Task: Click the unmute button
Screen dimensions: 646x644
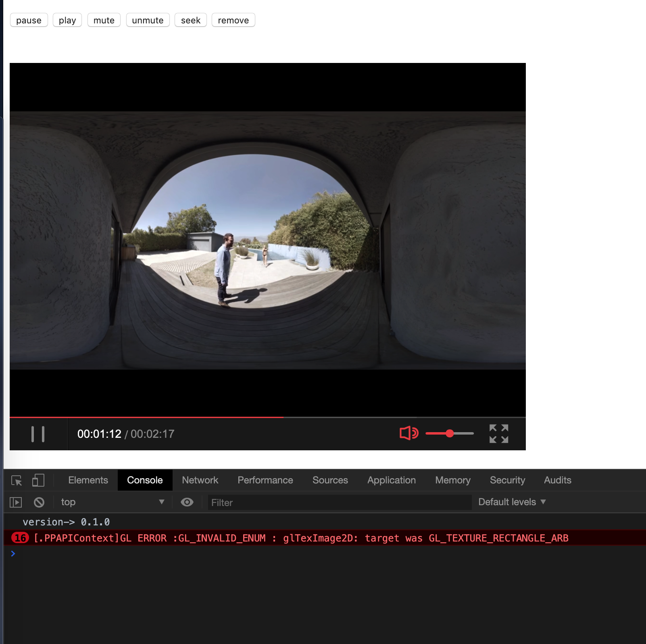Action: (148, 20)
